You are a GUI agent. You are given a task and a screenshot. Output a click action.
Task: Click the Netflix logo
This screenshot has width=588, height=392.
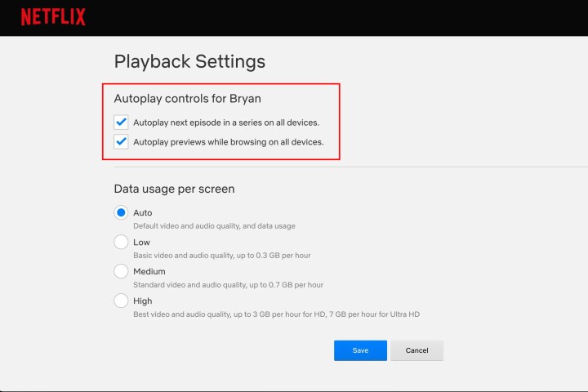[x=53, y=17]
